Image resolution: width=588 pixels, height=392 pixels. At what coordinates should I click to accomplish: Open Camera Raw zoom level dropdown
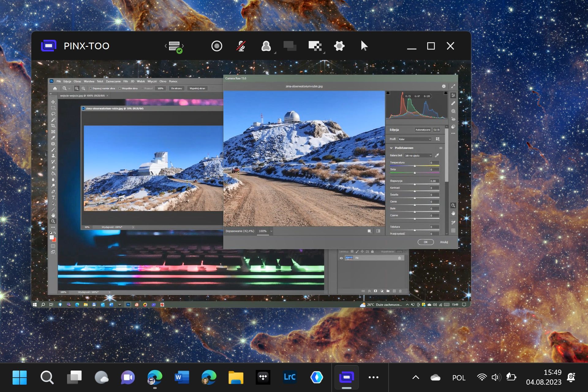pos(271,231)
